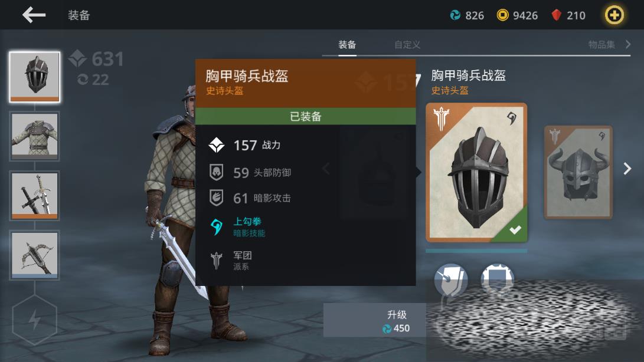This screenshot has width=644, height=362.
Task: Select the body armor equipment slot
Action: 34,136
